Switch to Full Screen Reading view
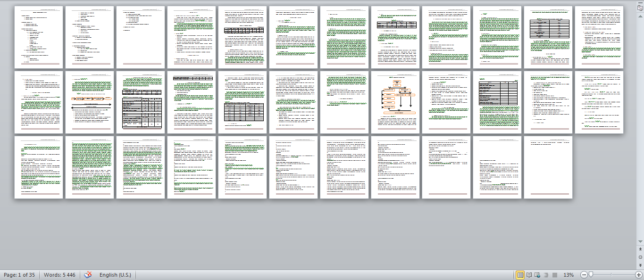The width and height of the screenshot is (644, 280). [x=529, y=275]
